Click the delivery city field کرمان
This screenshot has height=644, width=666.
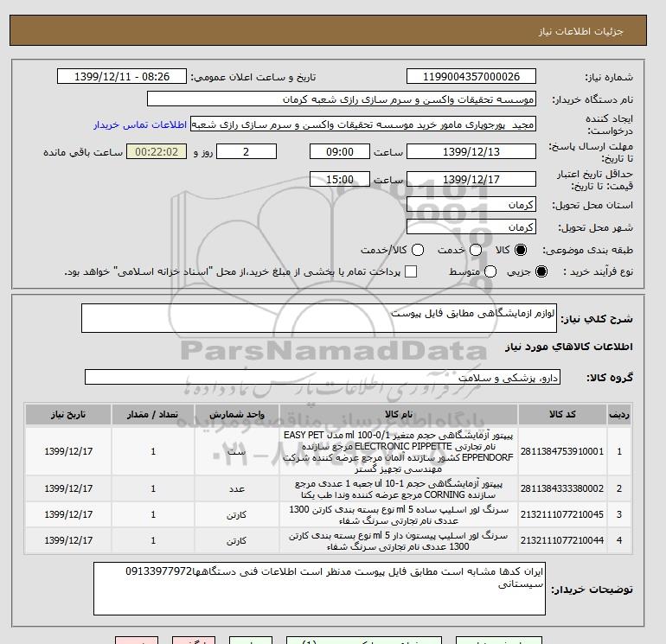[471, 227]
